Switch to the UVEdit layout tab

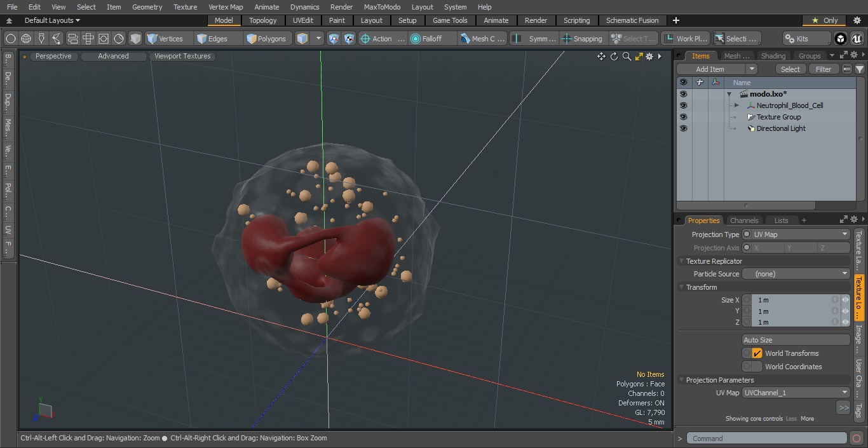coord(303,20)
